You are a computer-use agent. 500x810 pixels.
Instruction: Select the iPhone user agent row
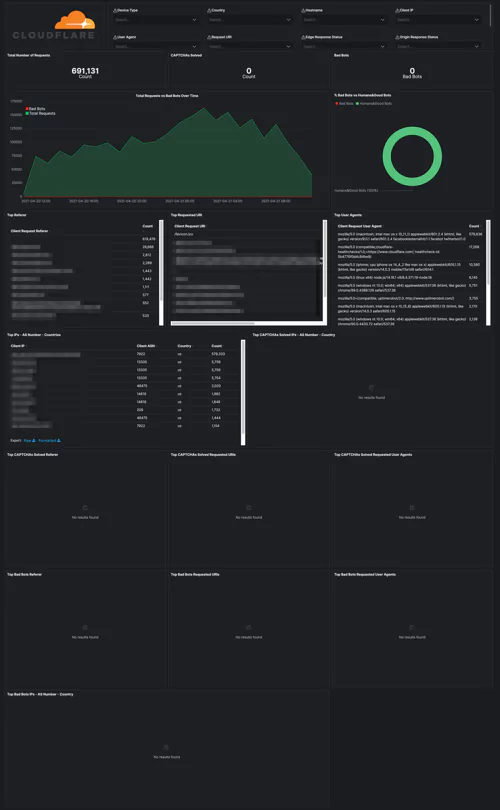pos(410,267)
